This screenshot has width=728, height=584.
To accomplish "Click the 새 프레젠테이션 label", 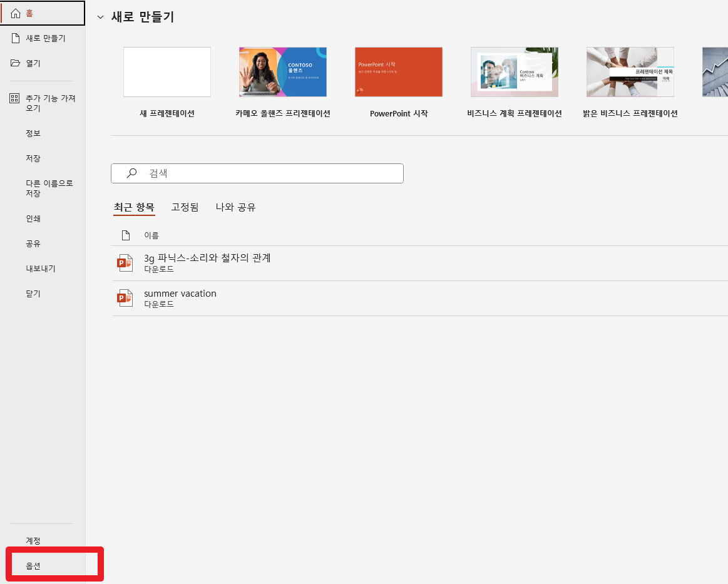I will point(167,113).
